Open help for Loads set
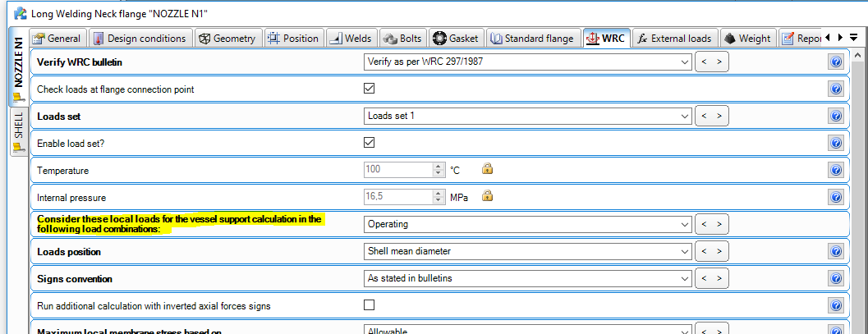This screenshot has height=334, width=868. 836,116
